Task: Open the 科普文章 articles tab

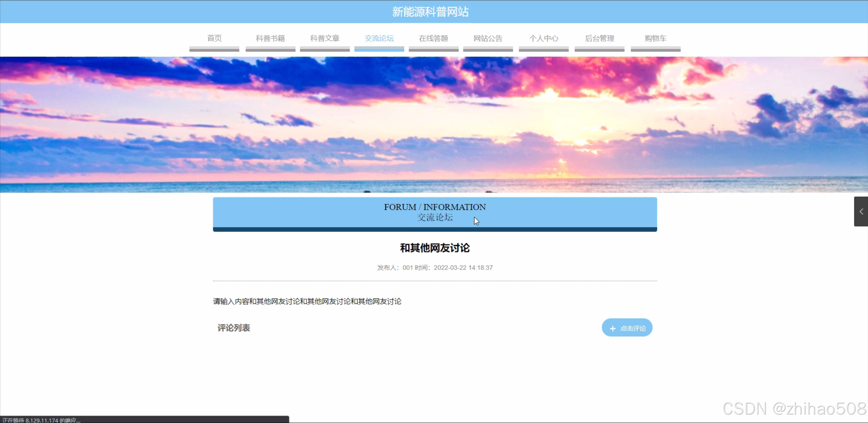Action: click(x=325, y=38)
